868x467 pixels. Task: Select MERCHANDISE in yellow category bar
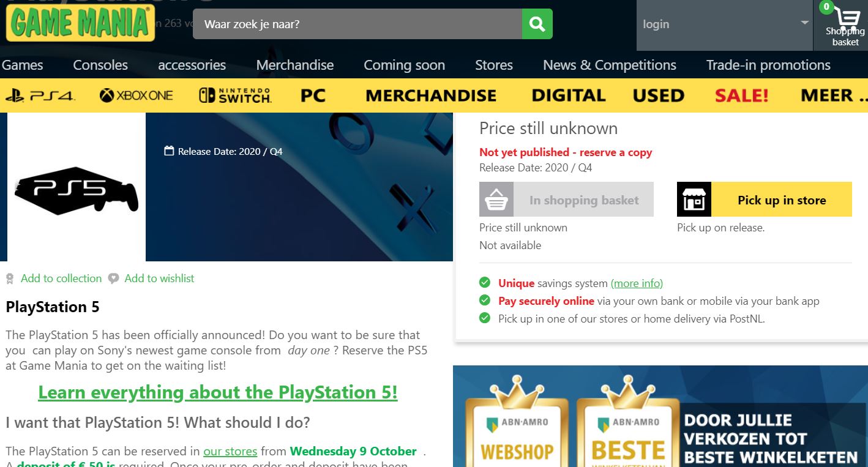[431, 95]
